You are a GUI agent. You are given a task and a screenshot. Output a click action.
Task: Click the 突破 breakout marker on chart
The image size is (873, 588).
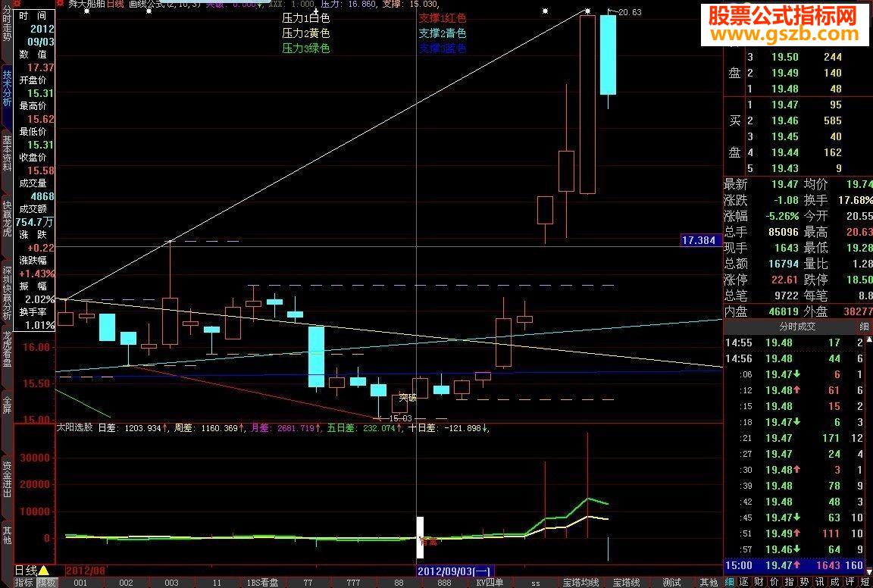408,398
